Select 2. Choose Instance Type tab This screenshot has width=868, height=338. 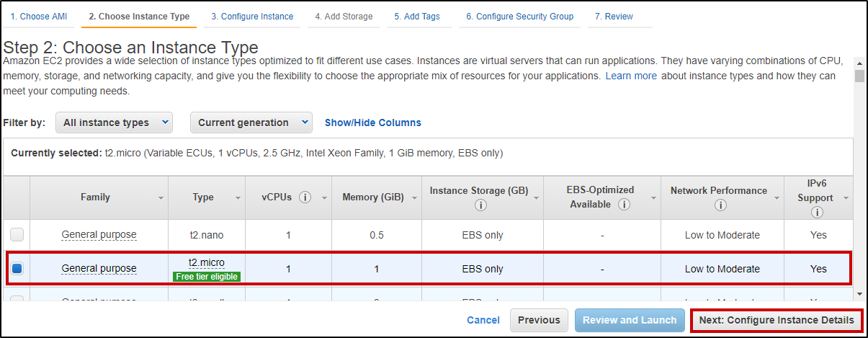tap(139, 17)
